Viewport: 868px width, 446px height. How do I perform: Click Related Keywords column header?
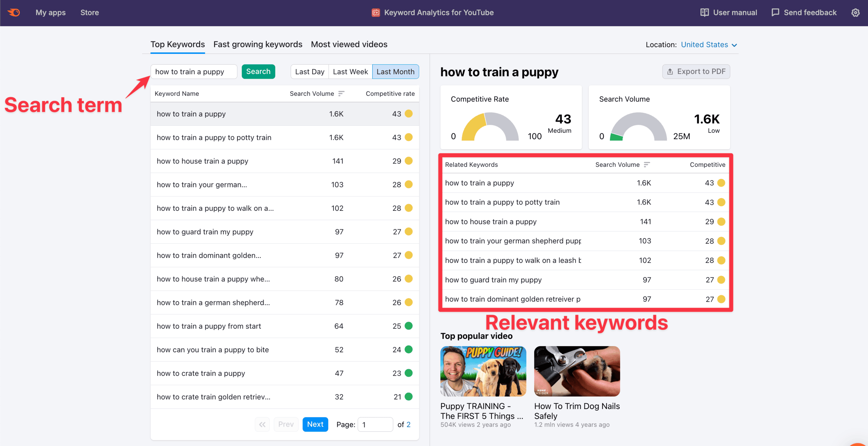(x=471, y=165)
